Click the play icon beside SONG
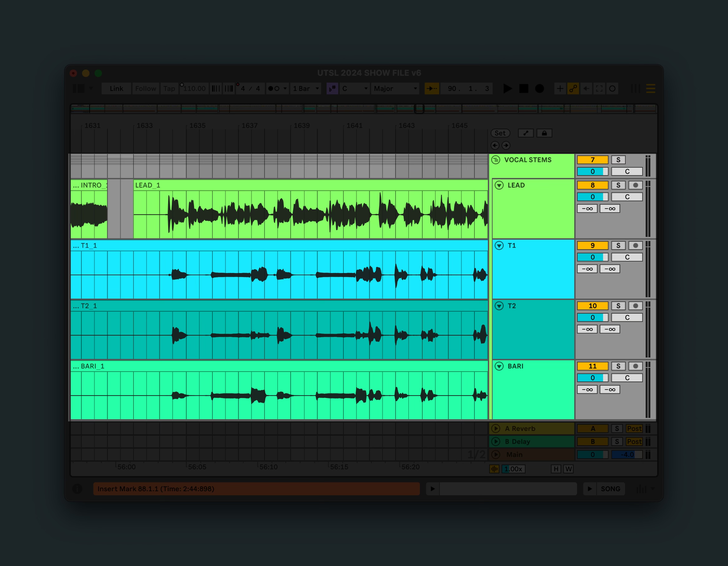Image resolution: width=728 pixels, height=566 pixels. [590, 489]
